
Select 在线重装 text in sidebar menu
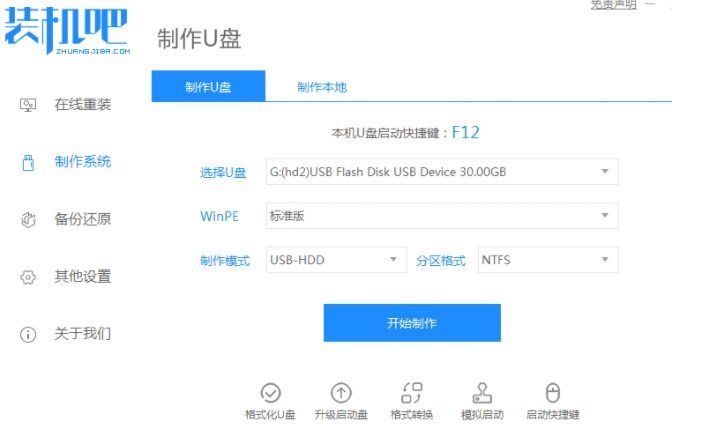click(x=83, y=105)
